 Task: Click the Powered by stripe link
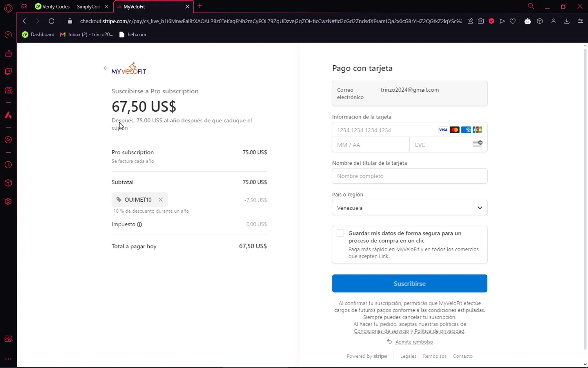(x=367, y=356)
